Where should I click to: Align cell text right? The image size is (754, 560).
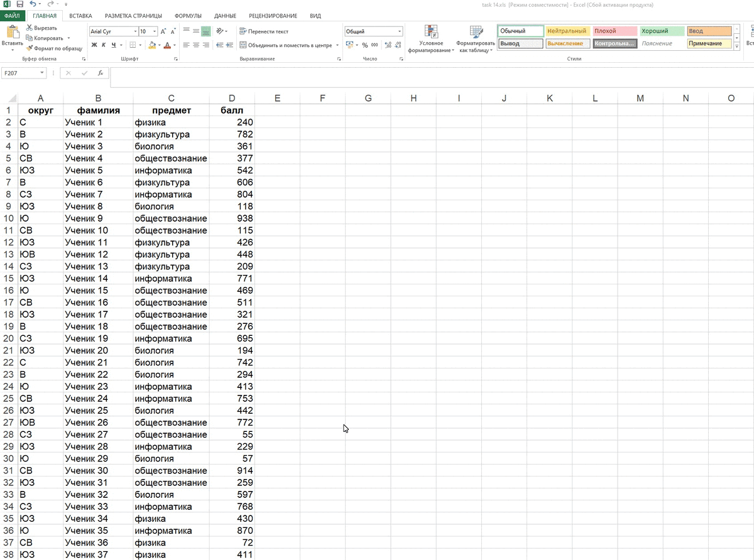click(x=205, y=45)
